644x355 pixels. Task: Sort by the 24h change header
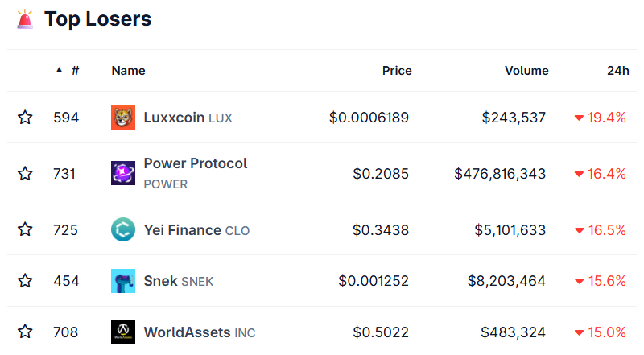tap(617, 71)
